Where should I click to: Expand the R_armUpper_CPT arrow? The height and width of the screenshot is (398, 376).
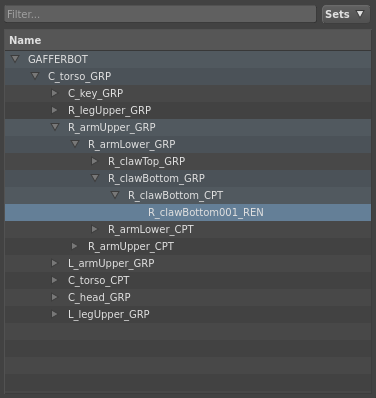[74, 246]
